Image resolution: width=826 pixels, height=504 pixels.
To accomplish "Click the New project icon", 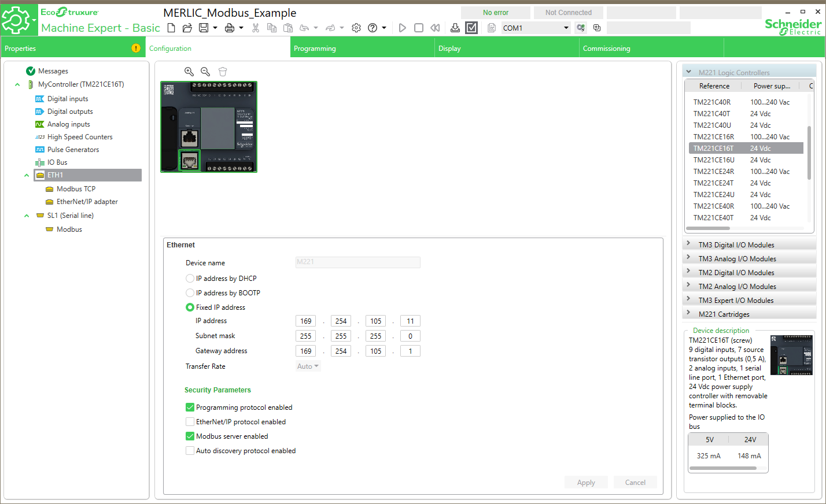I will 171,28.
